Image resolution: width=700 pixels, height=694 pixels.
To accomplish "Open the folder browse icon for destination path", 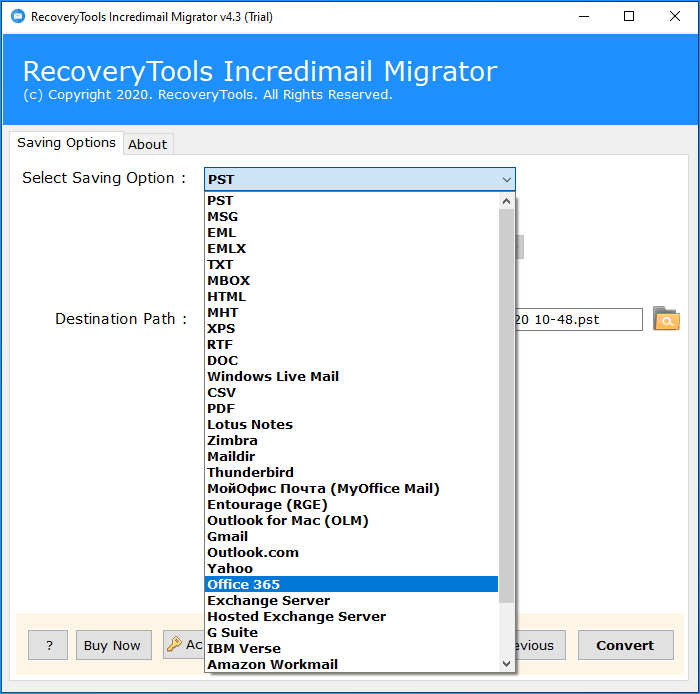I will [666, 319].
